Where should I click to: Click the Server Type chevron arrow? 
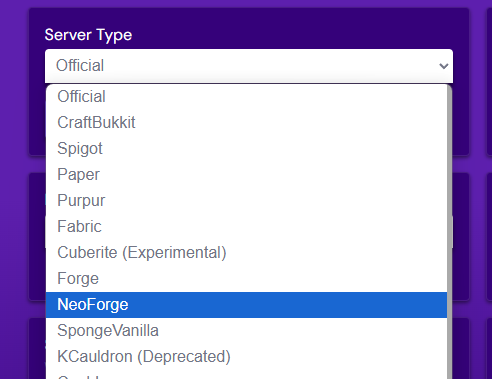pos(444,66)
